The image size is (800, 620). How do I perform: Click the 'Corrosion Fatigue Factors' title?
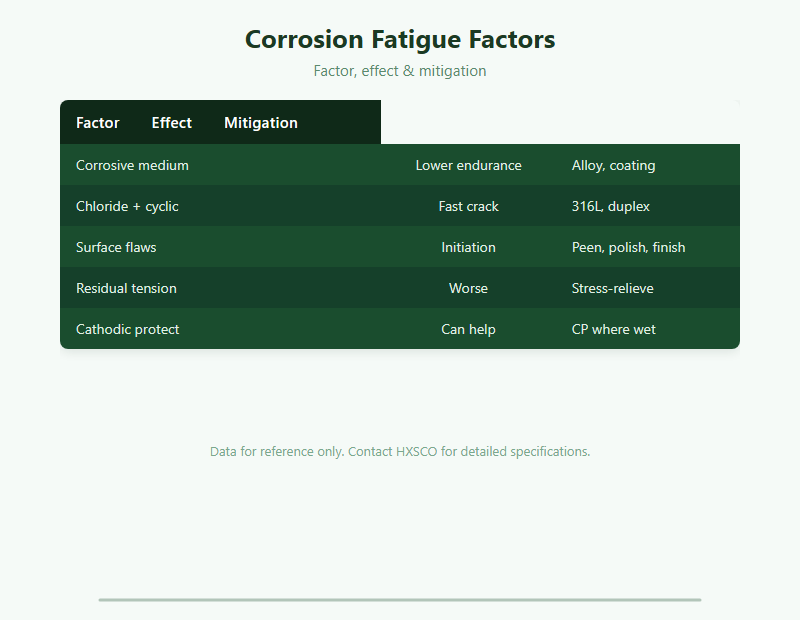(400, 39)
